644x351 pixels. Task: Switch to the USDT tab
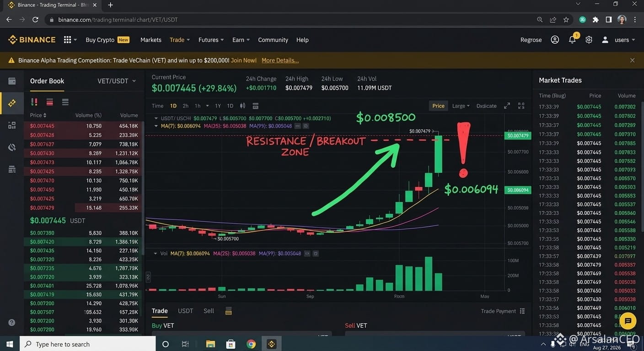coord(185,311)
